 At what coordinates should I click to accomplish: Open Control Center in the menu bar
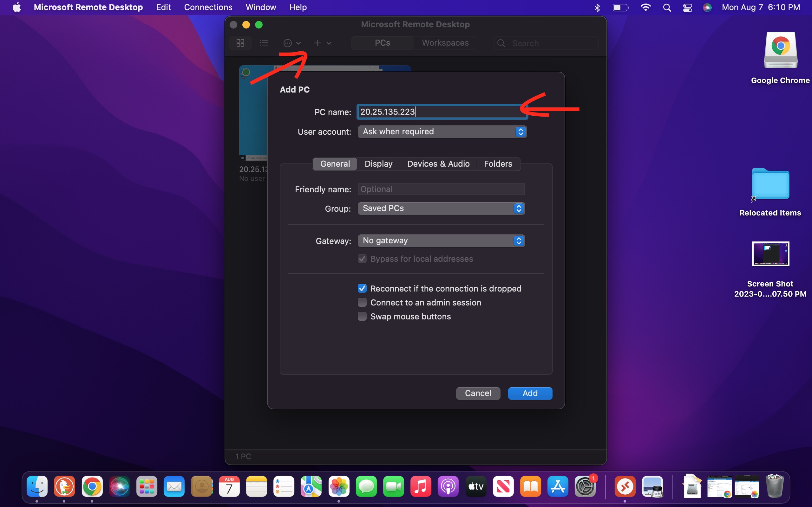point(688,7)
